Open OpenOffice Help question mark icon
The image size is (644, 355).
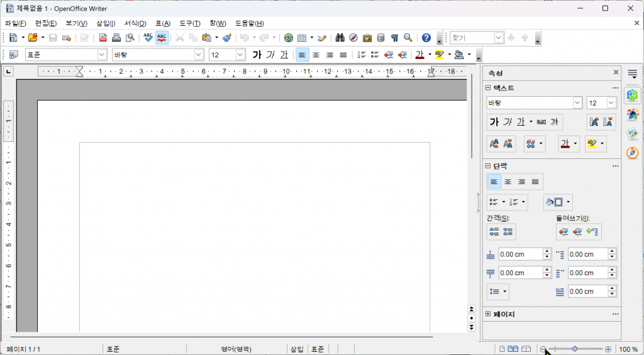click(426, 38)
